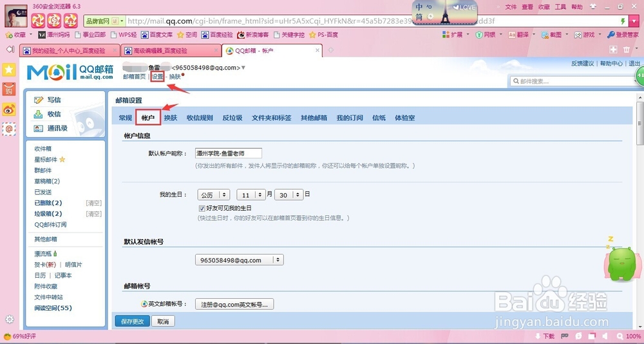Open the 收藏 bookmarks dropdown arrow
The height and width of the screenshot is (344, 644).
[31, 35]
